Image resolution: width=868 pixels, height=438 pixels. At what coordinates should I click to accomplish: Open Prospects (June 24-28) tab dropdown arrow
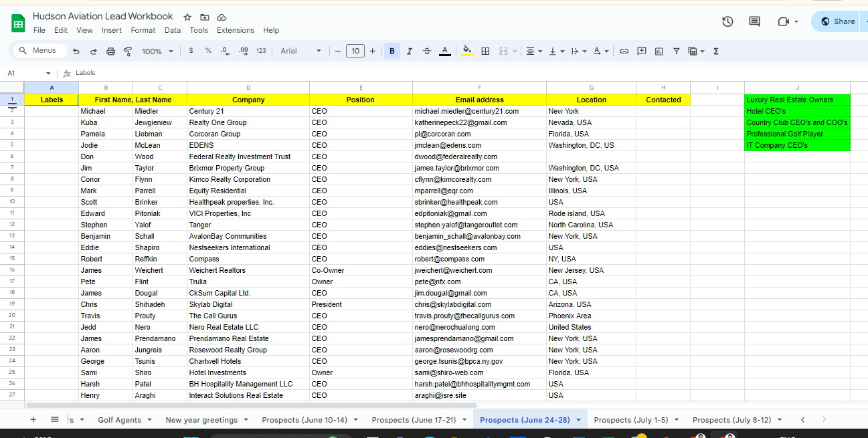click(578, 420)
